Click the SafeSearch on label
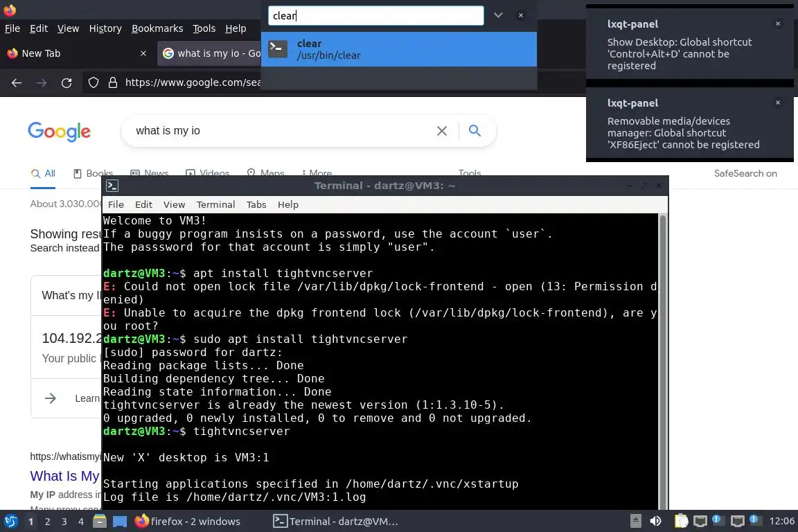Viewport: 798px width, 532px height. click(x=745, y=174)
